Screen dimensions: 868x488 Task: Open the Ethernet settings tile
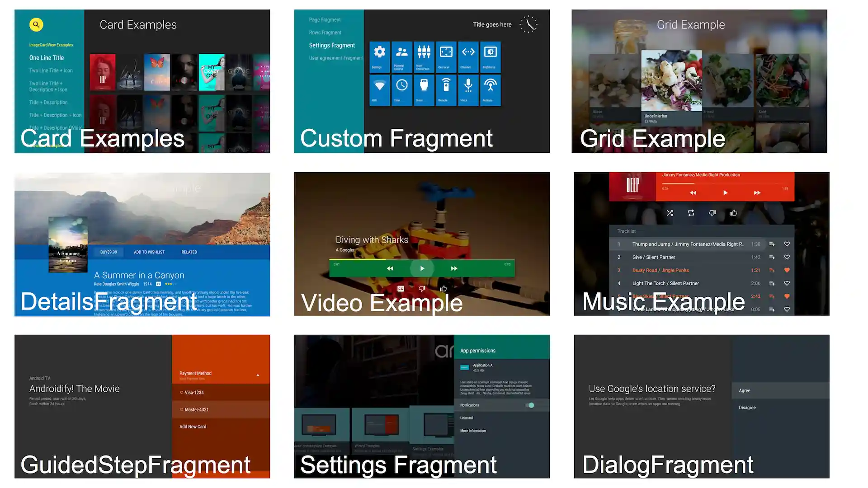468,57
